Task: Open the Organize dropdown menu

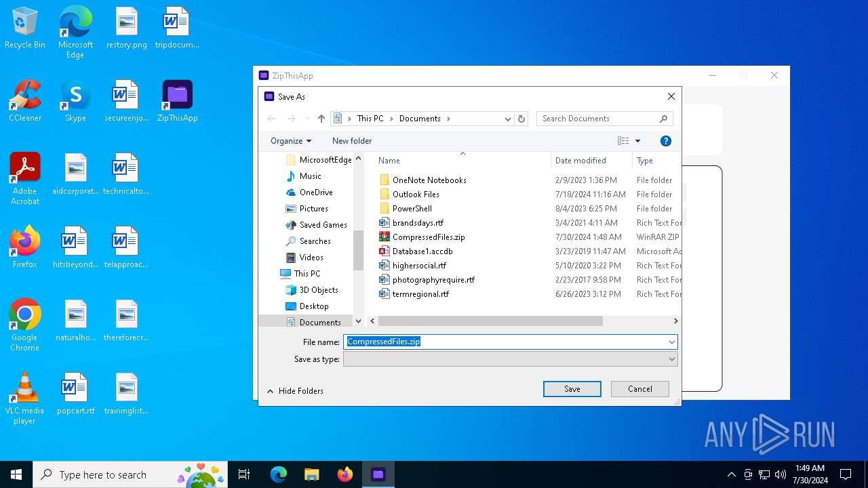Action: (x=291, y=141)
